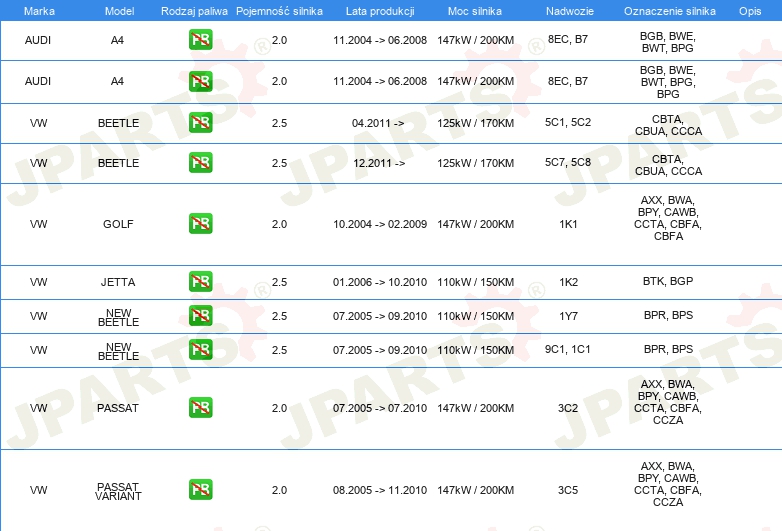The image size is (782, 531).
Task: Select the 'BTK, BGP' engine code cell
Action: pos(668,281)
